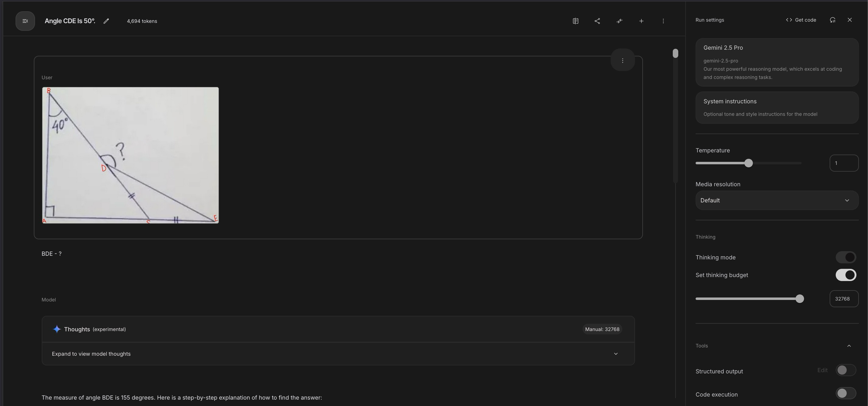Click the share prompt icon
Viewport: 868px width, 406px height.
click(x=598, y=21)
